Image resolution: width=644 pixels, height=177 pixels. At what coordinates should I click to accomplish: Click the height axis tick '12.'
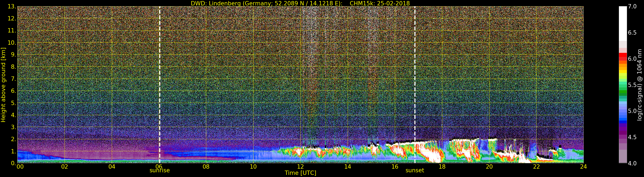click(x=12, y=18)
